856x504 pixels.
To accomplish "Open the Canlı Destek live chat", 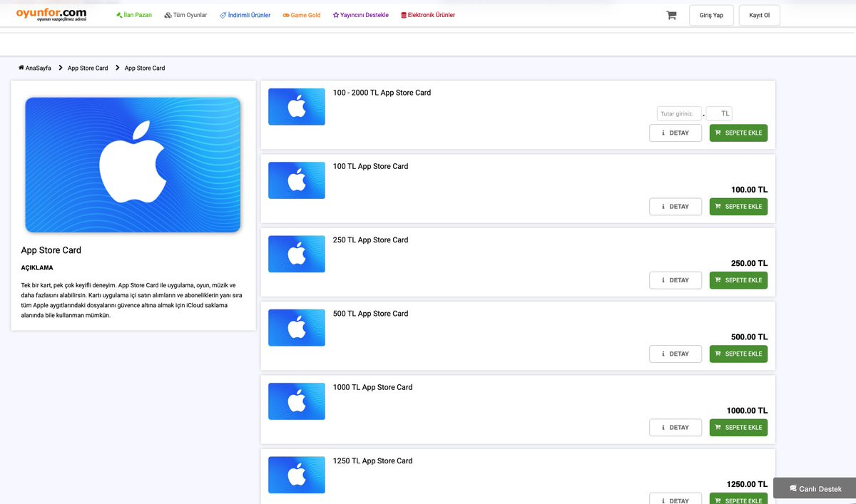I will click(x=815, y=489).
